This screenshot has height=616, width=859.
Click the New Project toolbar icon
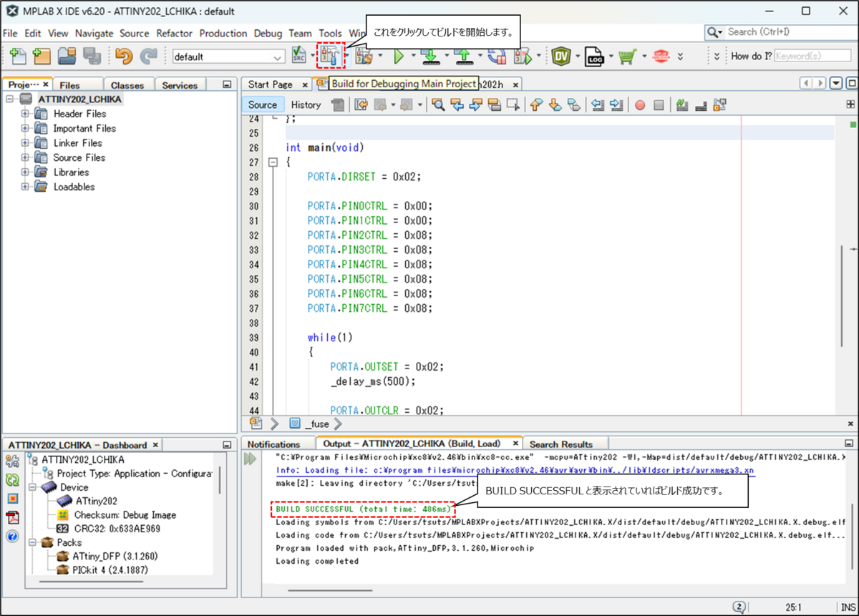click(x=42, y=56)
